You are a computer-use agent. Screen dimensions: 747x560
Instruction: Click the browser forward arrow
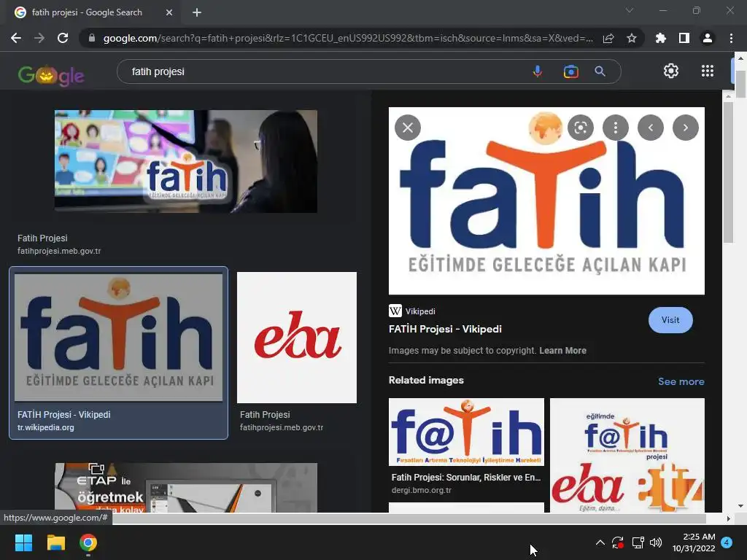click(39, 38)
